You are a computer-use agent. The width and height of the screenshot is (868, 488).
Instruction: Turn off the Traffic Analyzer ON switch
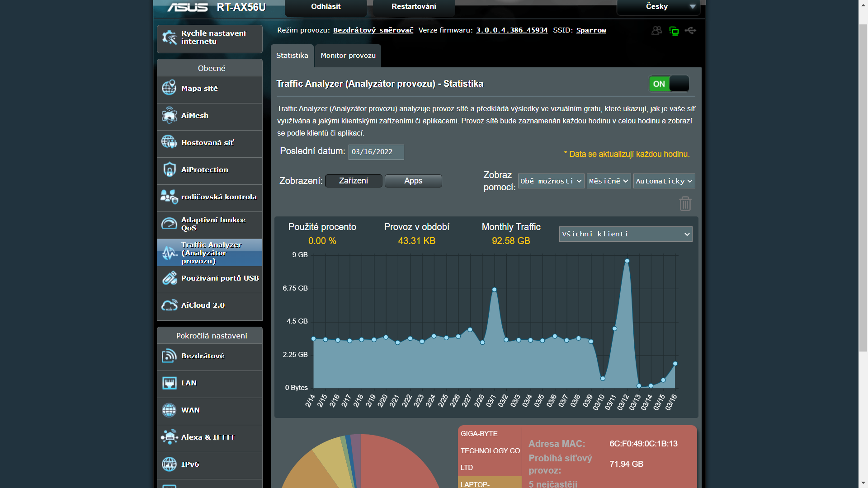(x=669, y=84)
